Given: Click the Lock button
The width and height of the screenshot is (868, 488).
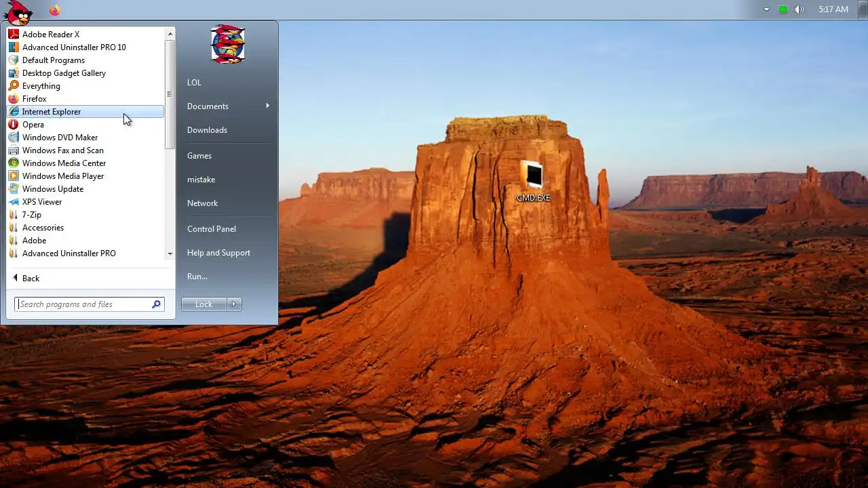Looking at the screenshot, I should pyautogui.click(x=204, y=304).
